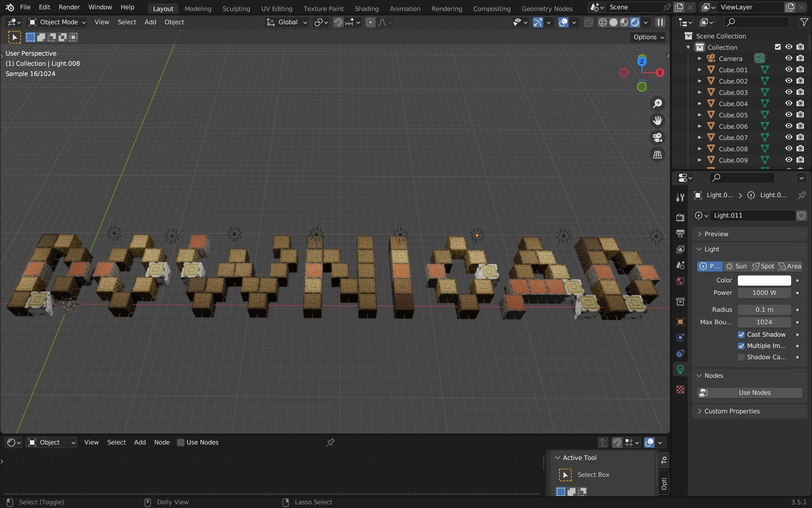Open the Object Constraints properties tab

point(680,353)
